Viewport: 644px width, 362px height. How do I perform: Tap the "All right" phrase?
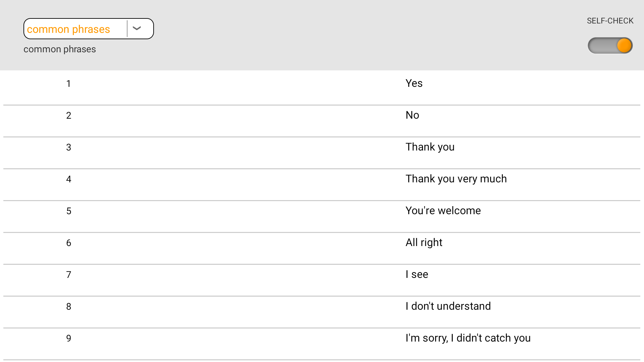[x=424, y=243]
